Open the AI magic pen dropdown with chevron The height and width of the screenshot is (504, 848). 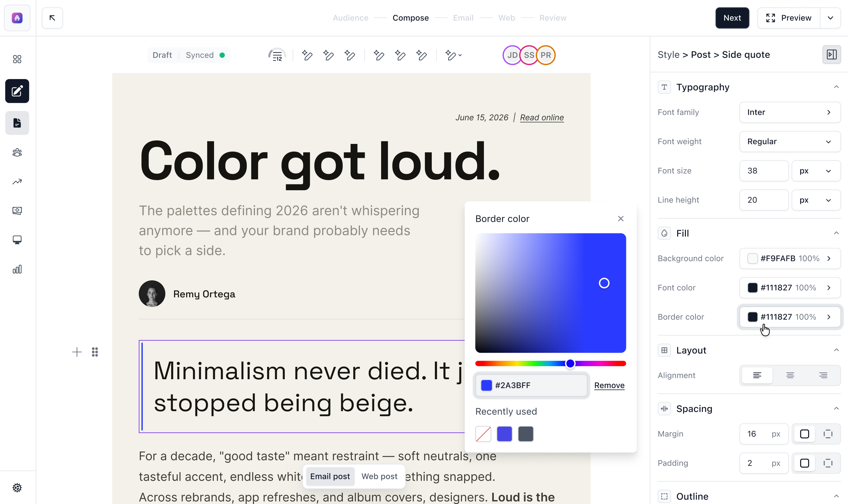coord(453,55)
